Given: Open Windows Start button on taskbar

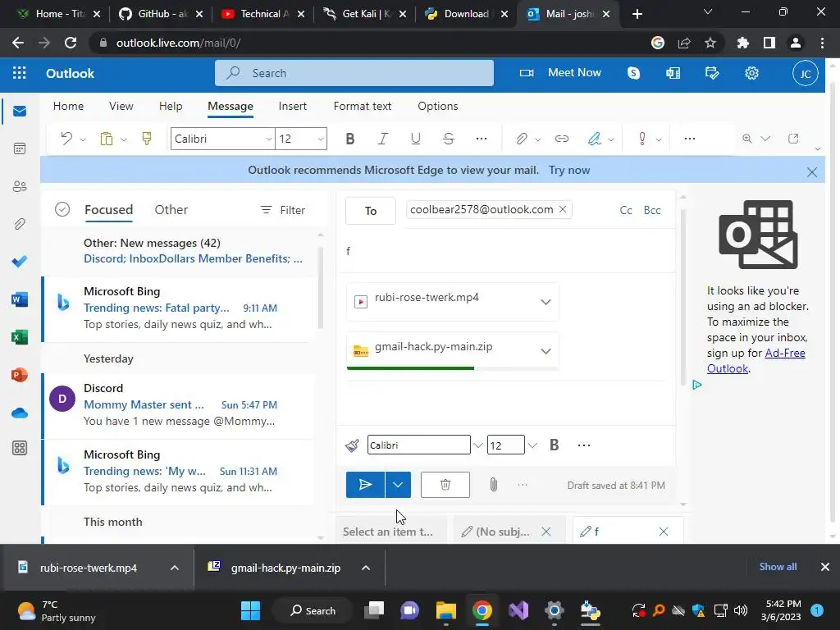Looking at the screenshot, I should [250, 610].
